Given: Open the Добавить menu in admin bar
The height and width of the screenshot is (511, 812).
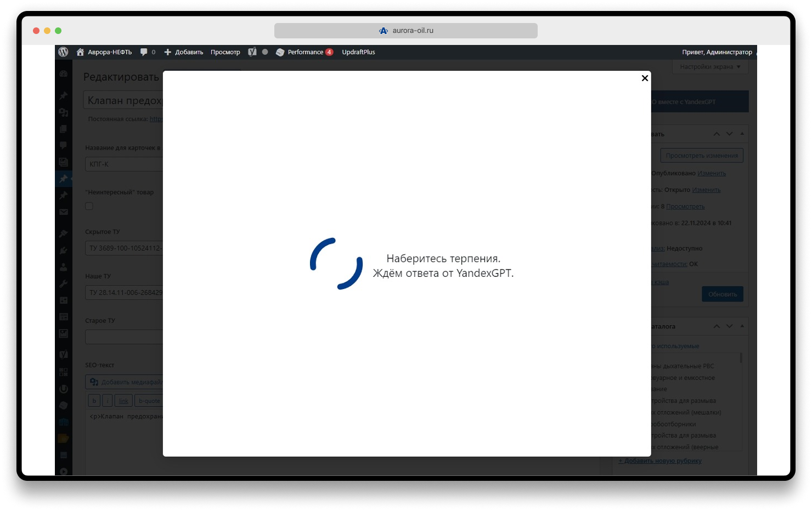Looking at the screenshot, I should tap(184, 52).
